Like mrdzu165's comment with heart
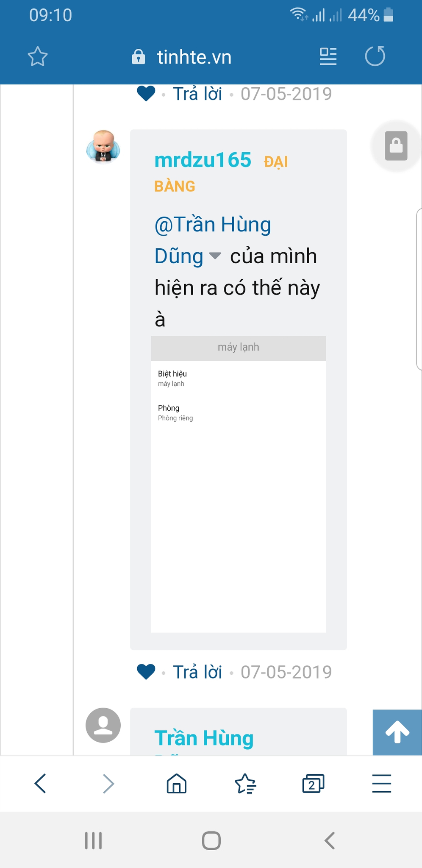The height and width of the screenshot is (868, 422). pyautogui.click(x=146, y=672)
